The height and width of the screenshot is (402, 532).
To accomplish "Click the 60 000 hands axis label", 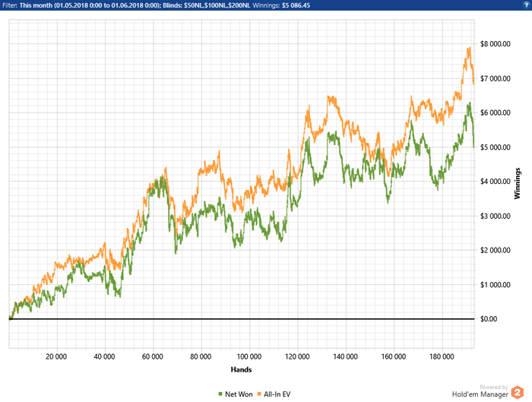I will pos(153,356).
